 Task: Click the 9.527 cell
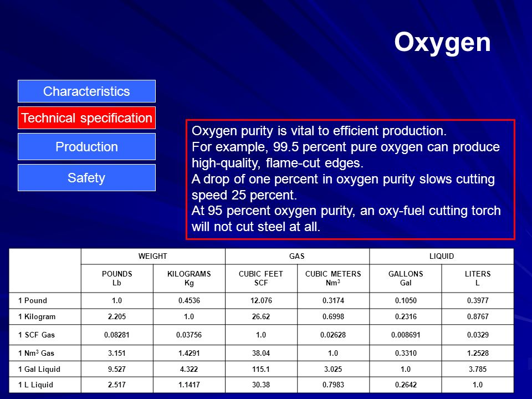(x=117, y=369)
